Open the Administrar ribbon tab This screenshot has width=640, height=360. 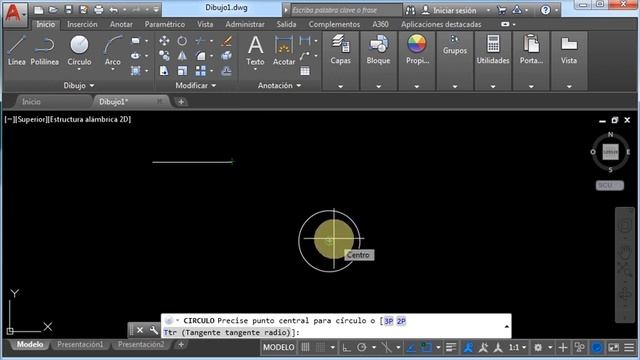pyautogui.click(x=244, y=24)
